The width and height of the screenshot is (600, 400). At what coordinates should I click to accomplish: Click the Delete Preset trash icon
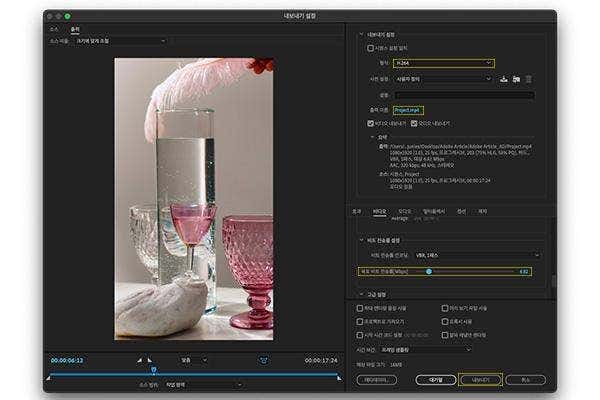529,78
